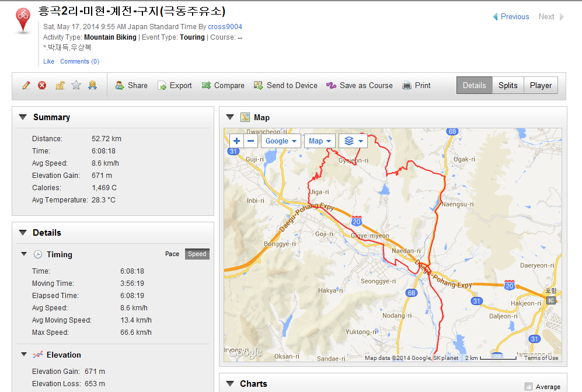This screenshot has height=392, width=582.
Task: Open the Map type dropdown
Action: point(319,141)
